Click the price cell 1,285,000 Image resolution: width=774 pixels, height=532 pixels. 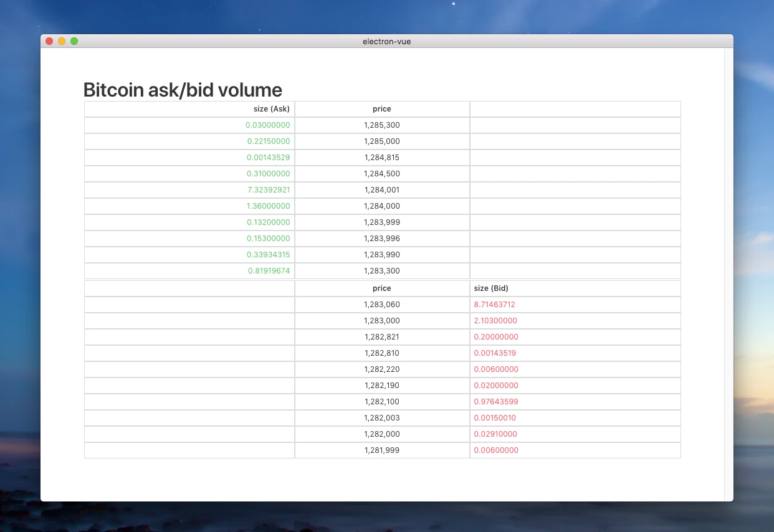pos(382,141)
